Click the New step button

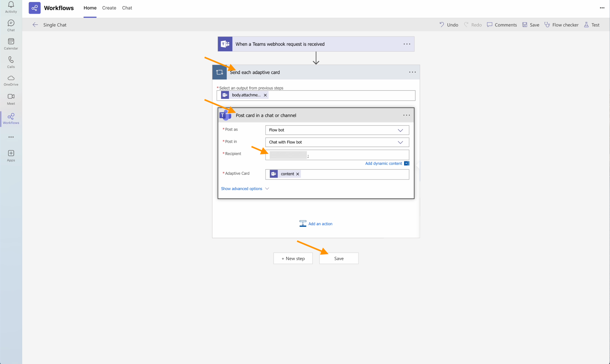293,258
